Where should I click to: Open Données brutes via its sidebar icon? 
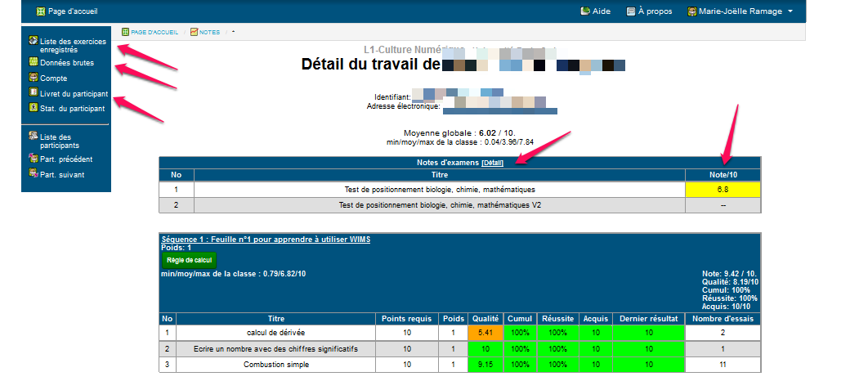tap(34, 61)
